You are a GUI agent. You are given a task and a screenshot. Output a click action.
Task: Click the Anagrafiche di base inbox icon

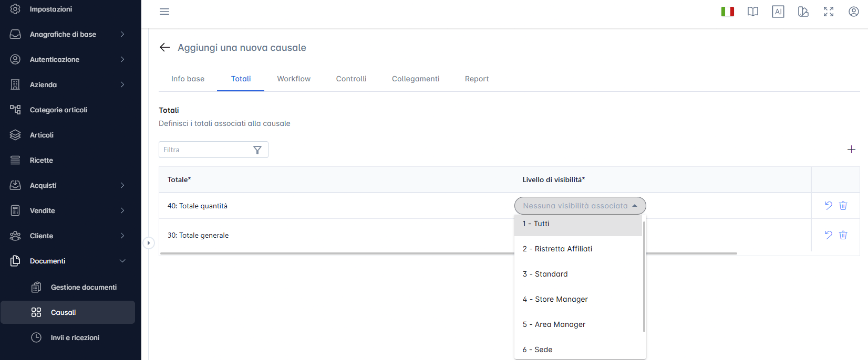[15, 34]
